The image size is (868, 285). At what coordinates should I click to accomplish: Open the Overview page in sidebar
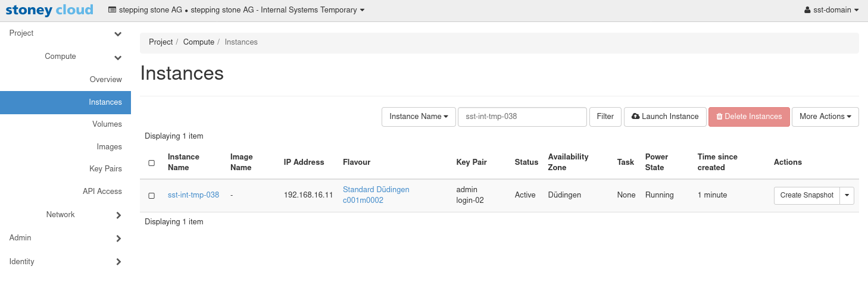[x=105, y=80]
